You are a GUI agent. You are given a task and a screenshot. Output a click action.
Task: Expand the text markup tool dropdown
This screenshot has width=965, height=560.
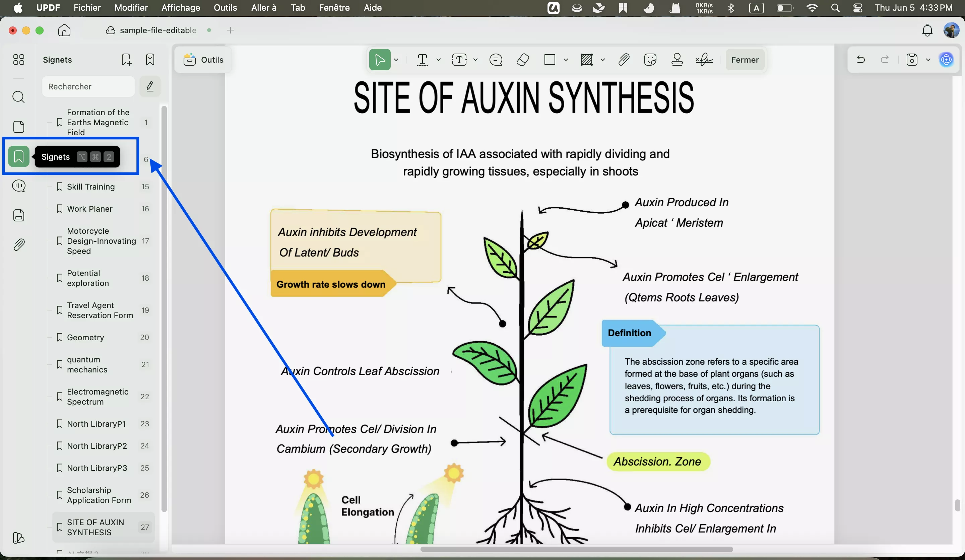pyautogui.click(x=439, y=60)
